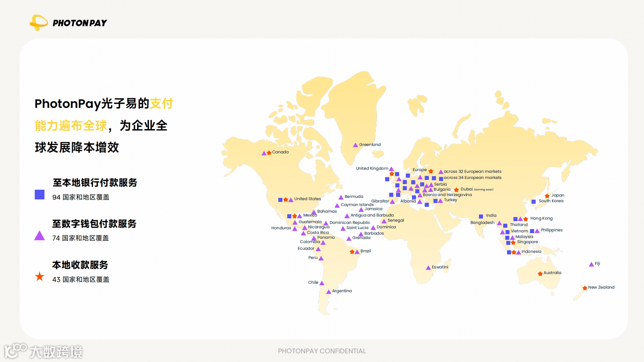The image size is (644, 362).
Task: Click the purple triangle beside Eswatini
Action: 428,268
